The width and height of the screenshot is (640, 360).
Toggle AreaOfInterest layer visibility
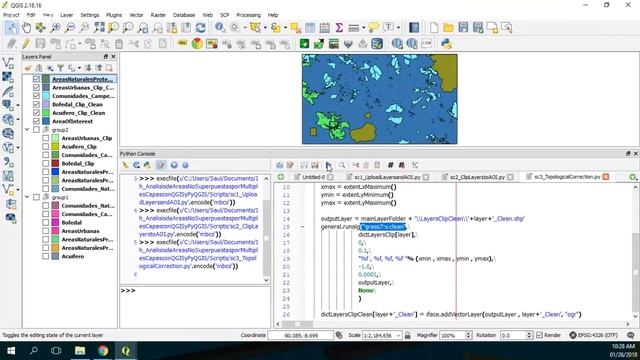click(36, 121)
